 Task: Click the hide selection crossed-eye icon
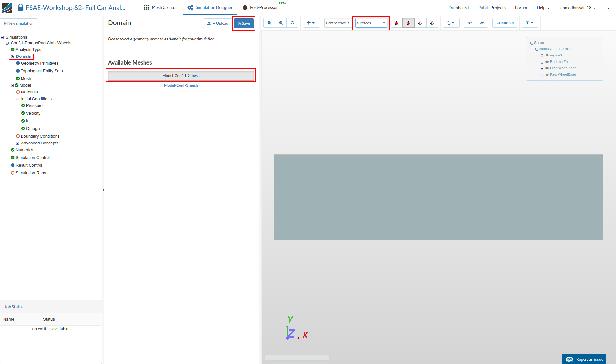pyautogui.click(x=470, y=23)
